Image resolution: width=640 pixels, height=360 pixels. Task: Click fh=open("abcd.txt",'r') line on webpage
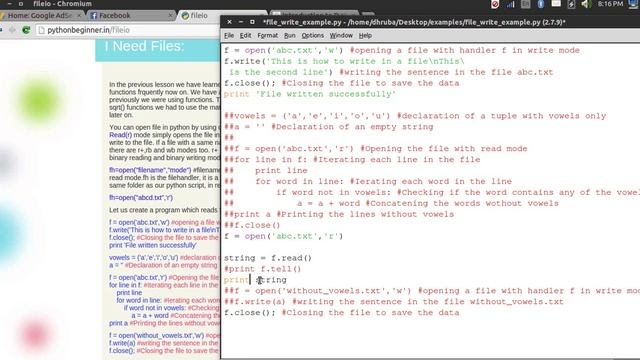(x=141, y=198)
